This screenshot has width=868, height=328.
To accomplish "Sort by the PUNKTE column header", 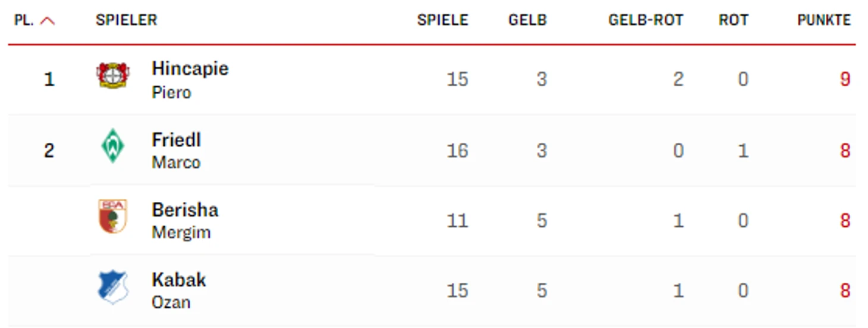I will tap(824, 20).
